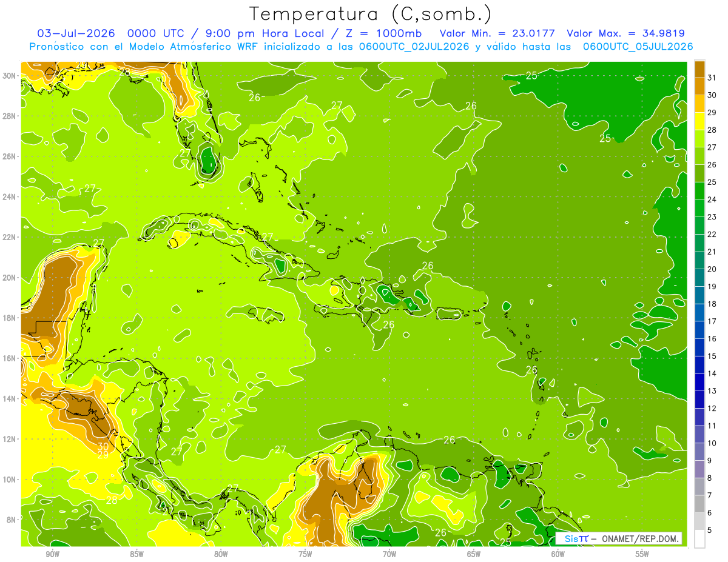Click legend scale value 22
728x562 pixels.
coord(712,235)
